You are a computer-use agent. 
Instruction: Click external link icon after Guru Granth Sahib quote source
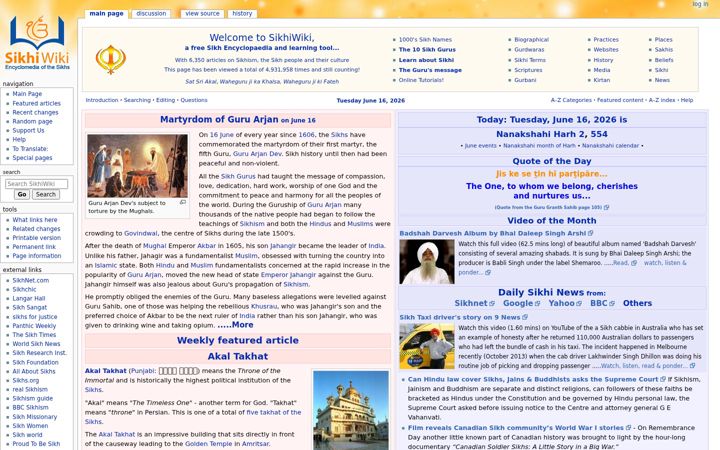tap(606, 208)
